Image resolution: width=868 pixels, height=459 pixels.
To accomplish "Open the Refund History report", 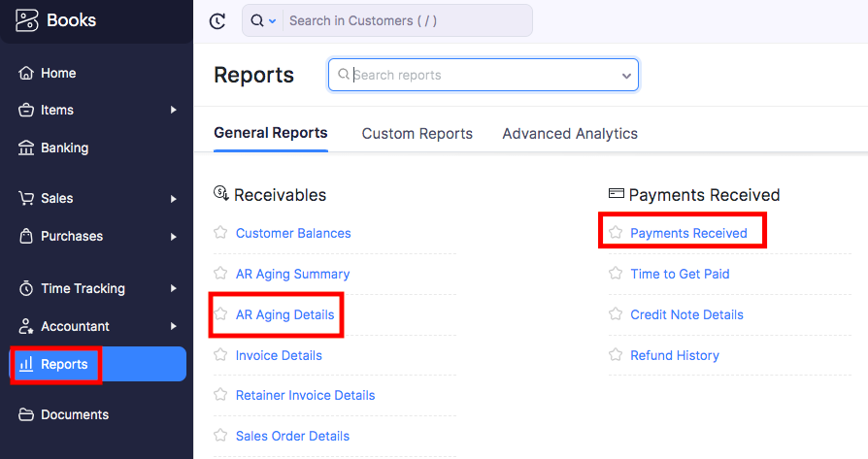I will pyautogui.click(x=674, y=355).
